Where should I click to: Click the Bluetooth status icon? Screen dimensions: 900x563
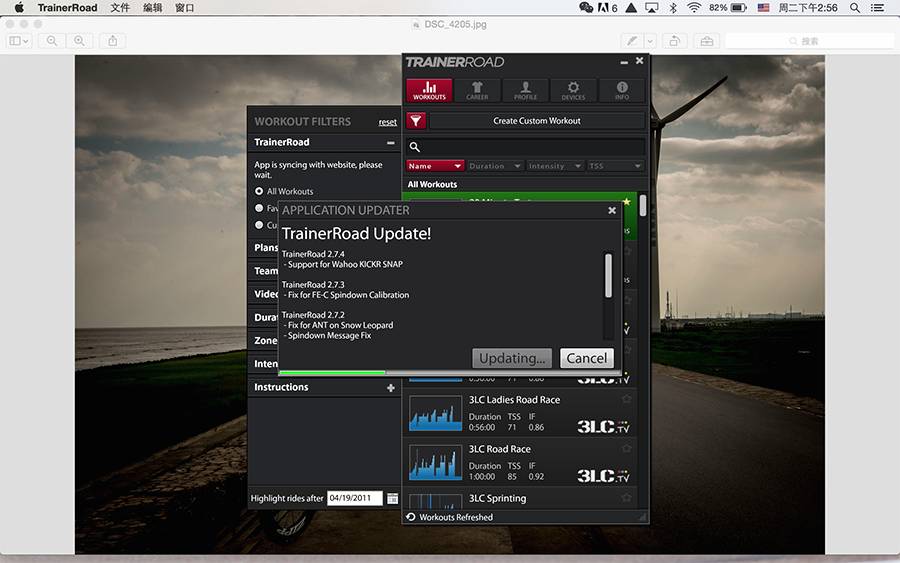[x=673, y=7]
